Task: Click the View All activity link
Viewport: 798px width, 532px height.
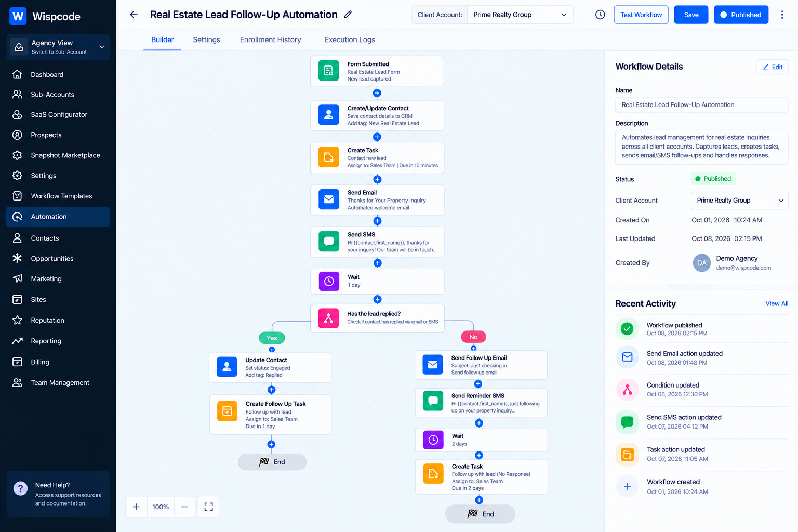Action: click(x=777, y=303)
